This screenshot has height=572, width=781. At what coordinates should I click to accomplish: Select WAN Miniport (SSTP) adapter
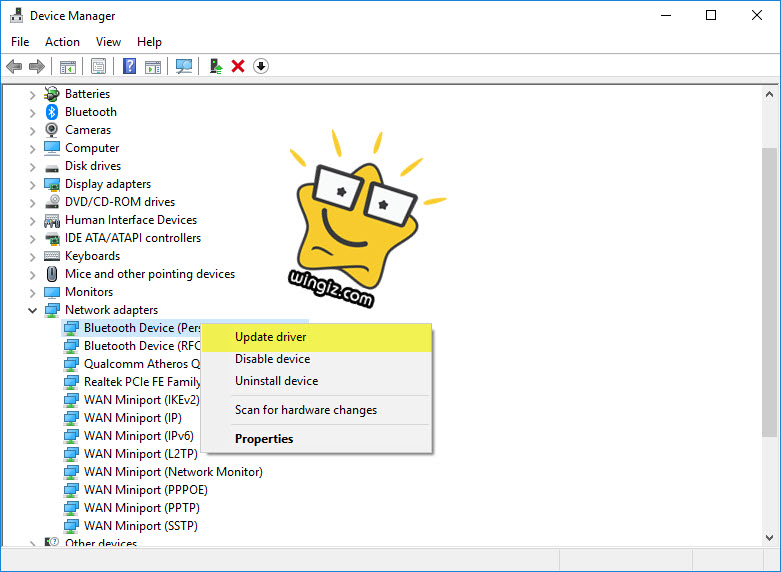coord(140,526)
